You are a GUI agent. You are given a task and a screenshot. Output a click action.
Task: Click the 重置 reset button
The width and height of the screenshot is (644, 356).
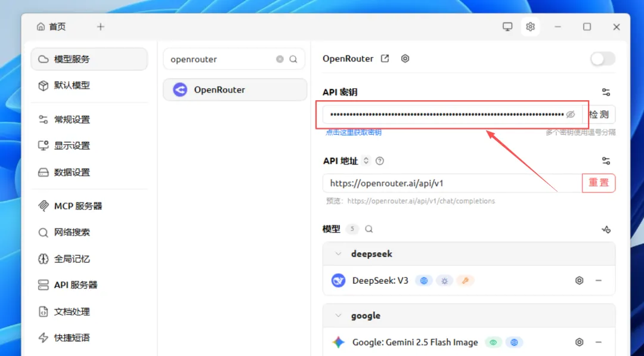(x=599, y=183)
